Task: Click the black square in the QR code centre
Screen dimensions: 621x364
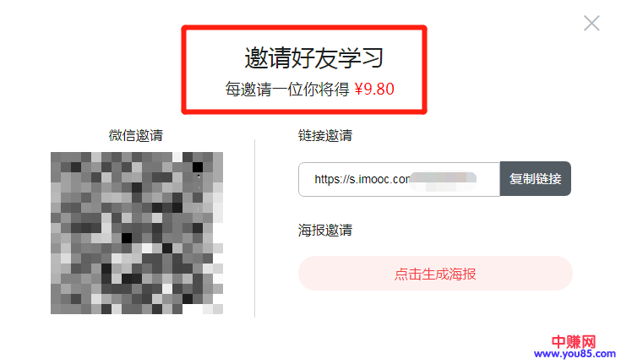Action: (x=127, y=238)
